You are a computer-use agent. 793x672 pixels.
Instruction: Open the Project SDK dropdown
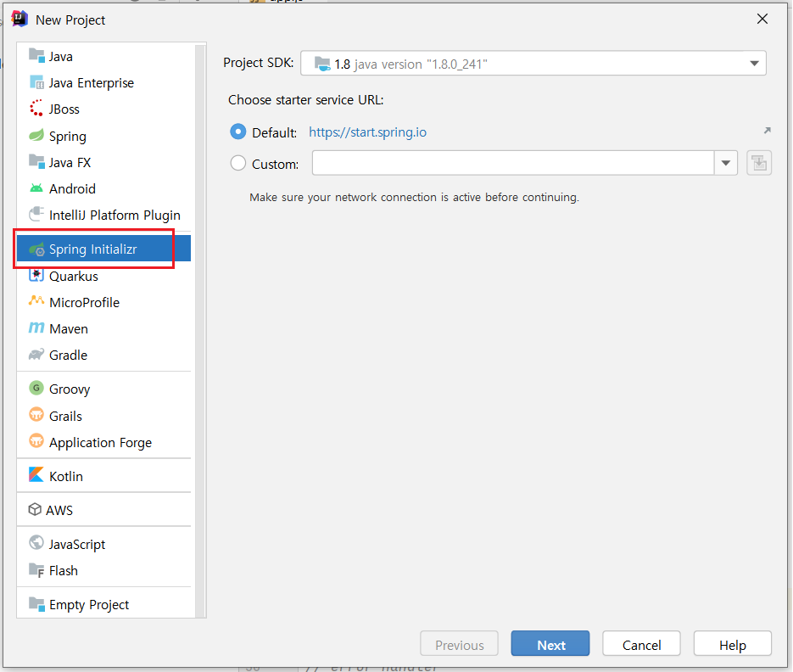point(533,64)
